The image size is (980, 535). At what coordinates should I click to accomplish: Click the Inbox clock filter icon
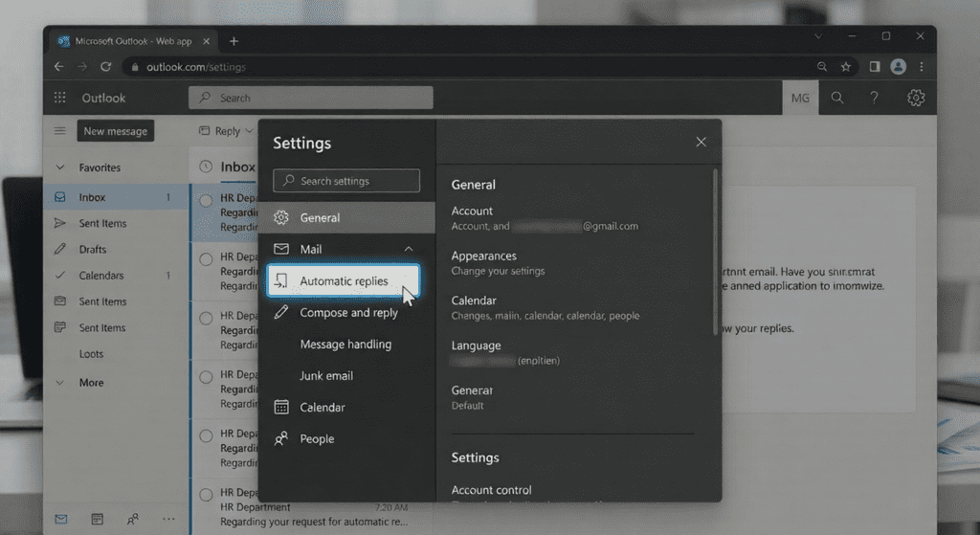(206, 167)
